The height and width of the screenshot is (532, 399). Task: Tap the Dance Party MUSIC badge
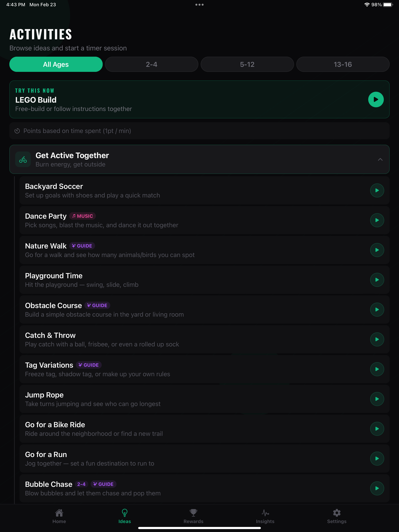tap(83, 216)
